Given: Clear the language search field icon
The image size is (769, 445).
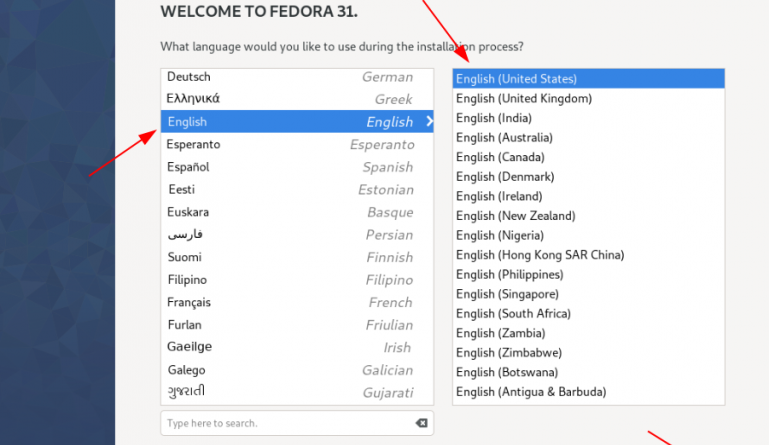Looking at the screenshot, I should click(421, 423).
